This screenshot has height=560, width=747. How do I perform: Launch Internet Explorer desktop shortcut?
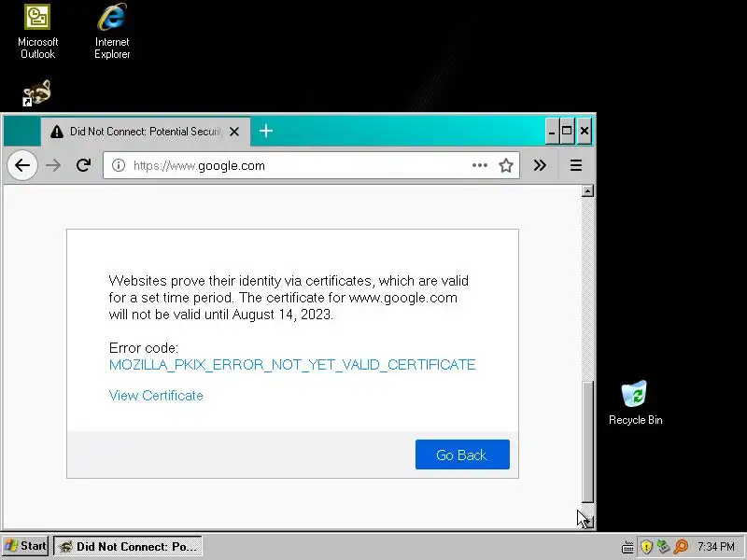click(x=112, y=32)
